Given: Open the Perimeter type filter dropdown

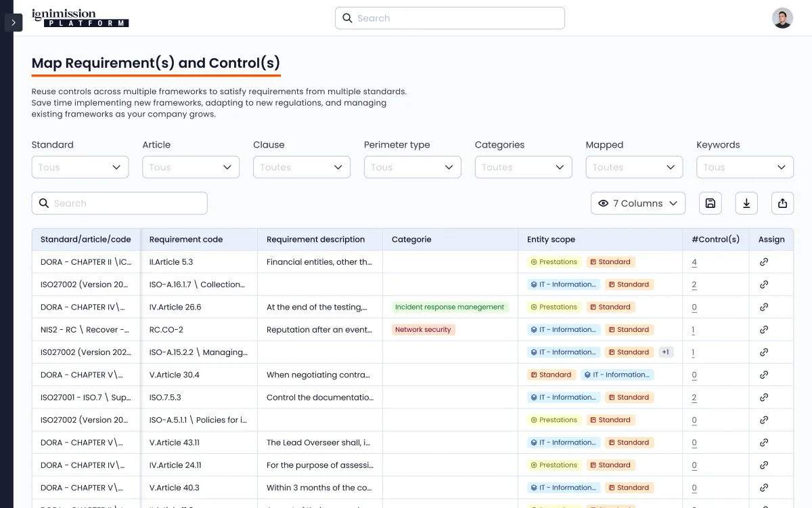Looking at the screenshot, I should 412,167.
